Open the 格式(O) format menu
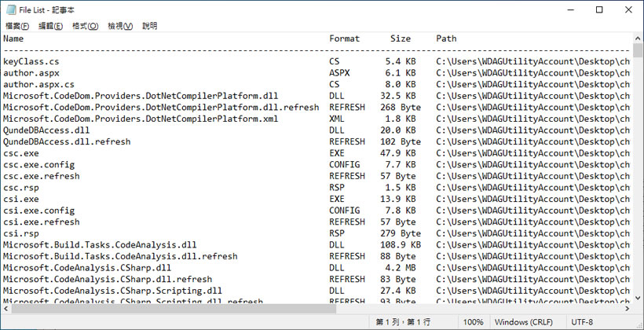 [85, 26]
